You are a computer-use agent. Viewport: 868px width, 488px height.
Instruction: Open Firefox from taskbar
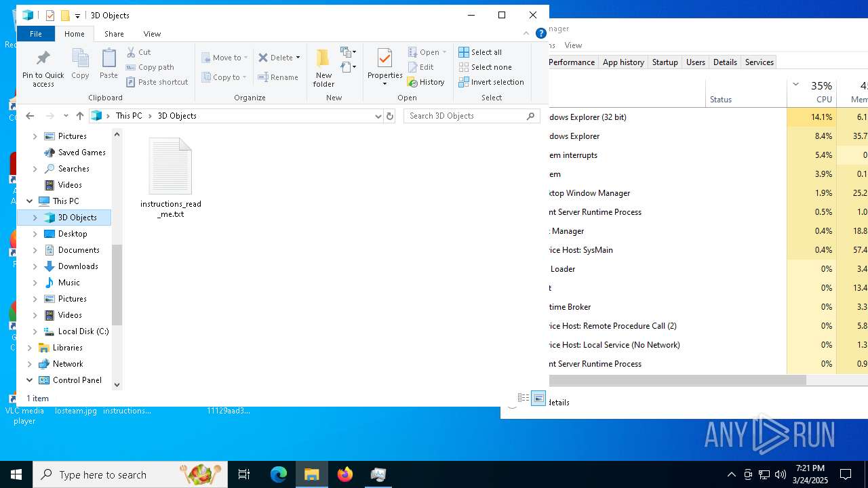[x=345, y=474]
